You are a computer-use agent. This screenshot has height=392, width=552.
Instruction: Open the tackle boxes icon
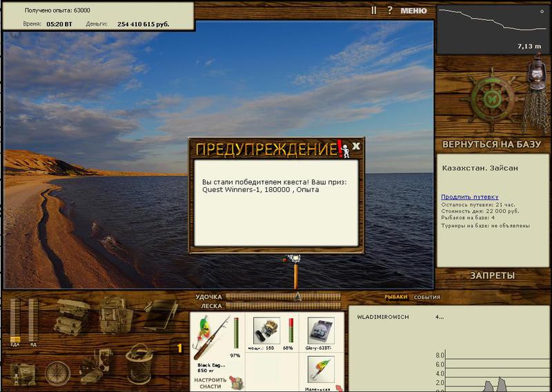pyautogui.click(x=72, y=317)
